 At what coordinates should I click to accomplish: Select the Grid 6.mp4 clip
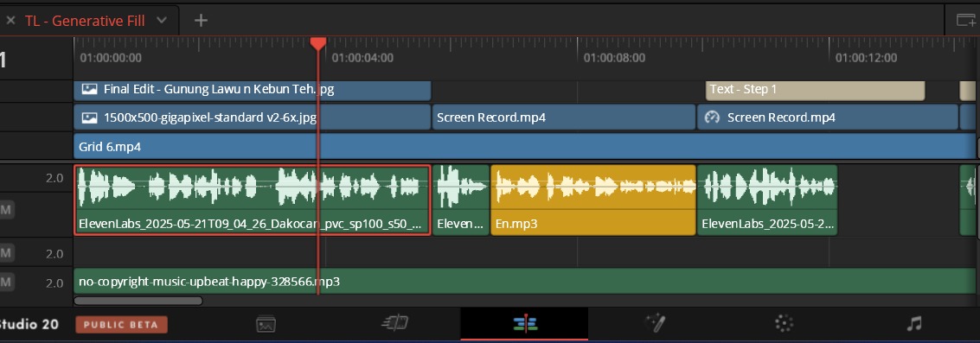(525, 147)
